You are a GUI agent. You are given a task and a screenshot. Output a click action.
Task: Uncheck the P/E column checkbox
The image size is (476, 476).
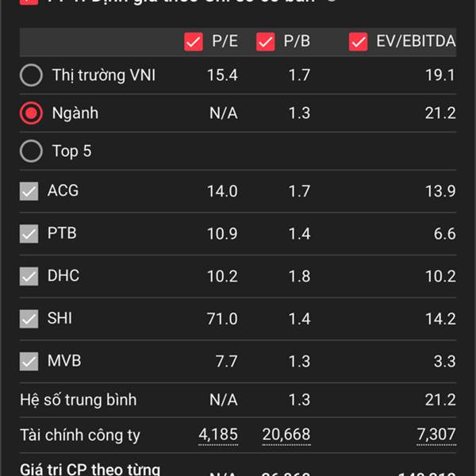pyautogui.click(x=194, y=41)
